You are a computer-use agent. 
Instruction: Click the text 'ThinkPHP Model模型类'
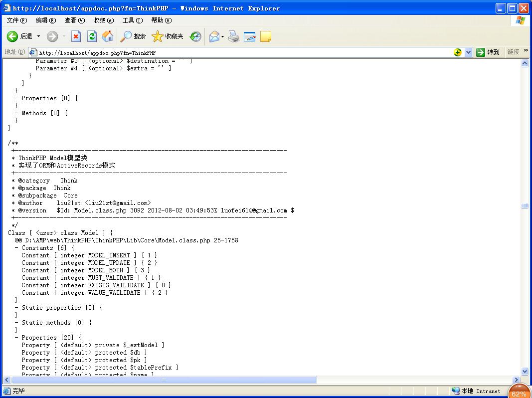[53, 158]
